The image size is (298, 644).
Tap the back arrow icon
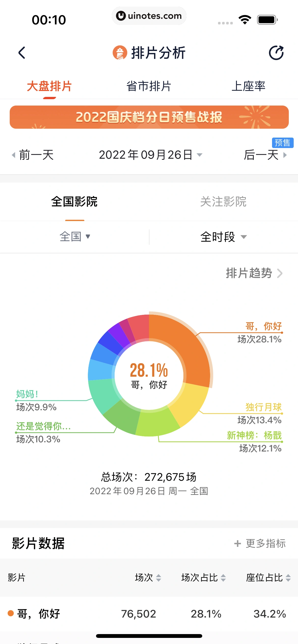(x=22, y=53)
